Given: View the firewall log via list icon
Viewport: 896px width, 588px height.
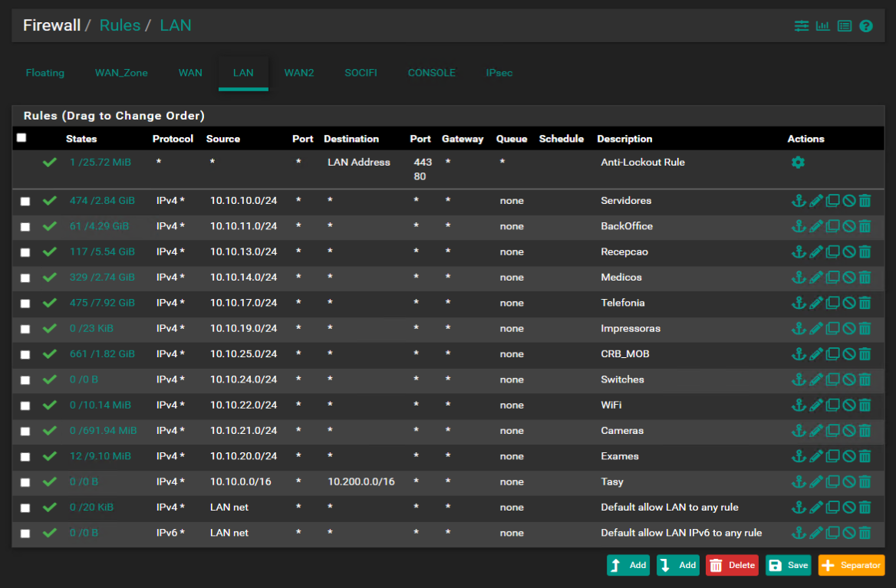Looking at the screenshot, I should [844, 25].
